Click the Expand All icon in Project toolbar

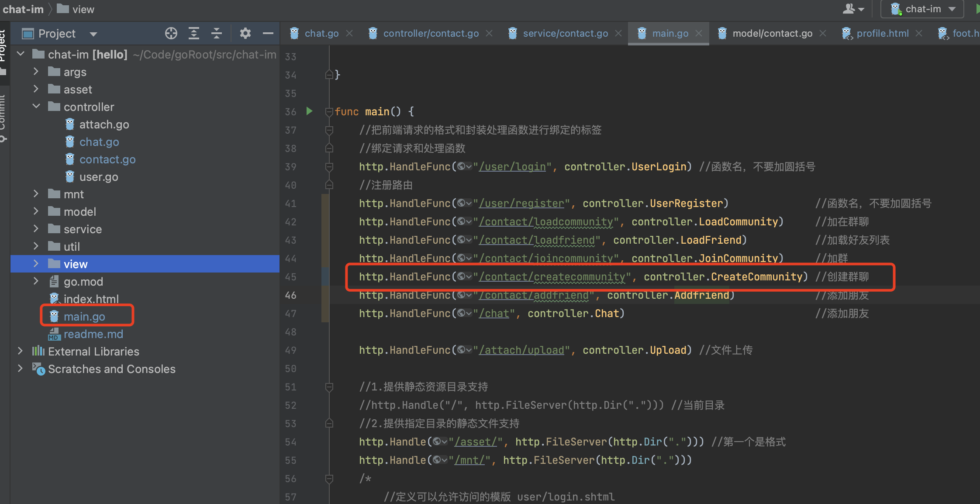194,33
